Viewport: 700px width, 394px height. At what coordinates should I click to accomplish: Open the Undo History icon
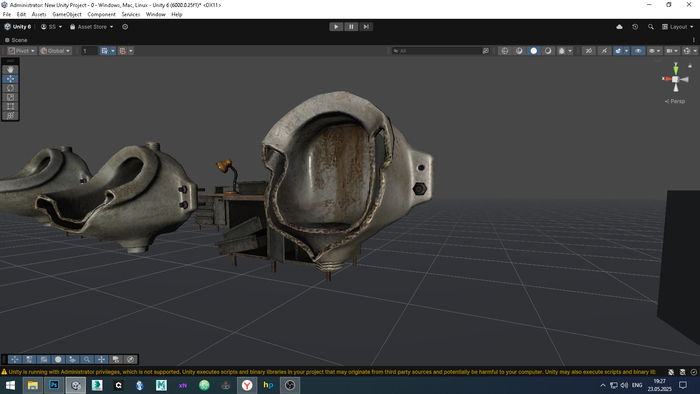[x=635, y=27]
